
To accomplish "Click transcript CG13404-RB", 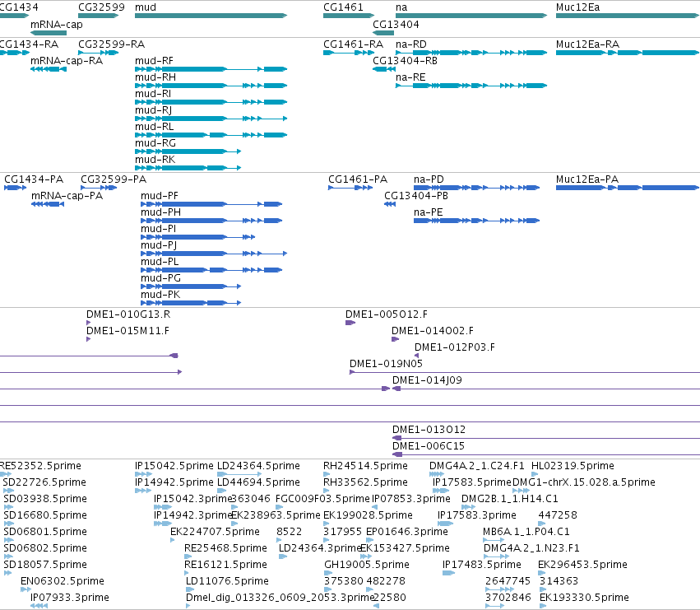I will [384, 69].
